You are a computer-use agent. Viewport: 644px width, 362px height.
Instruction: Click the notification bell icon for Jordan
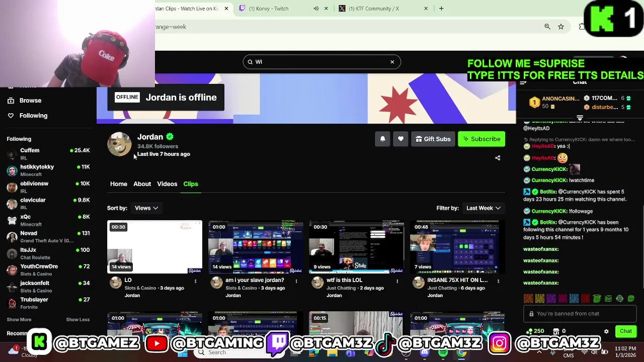pos(382,139)
